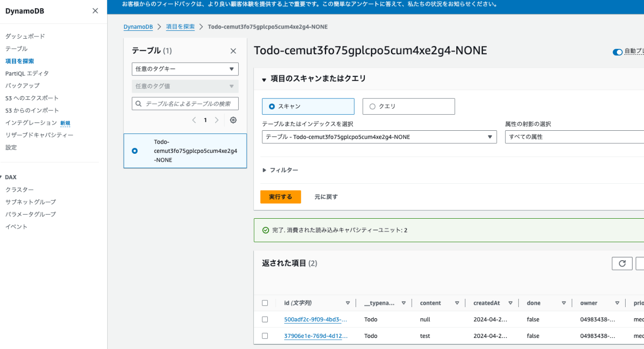This screenshot has width=644, height=349.
Task: Open item link 500adf2c-9f09-4bd3
Action: coord(316,320)
